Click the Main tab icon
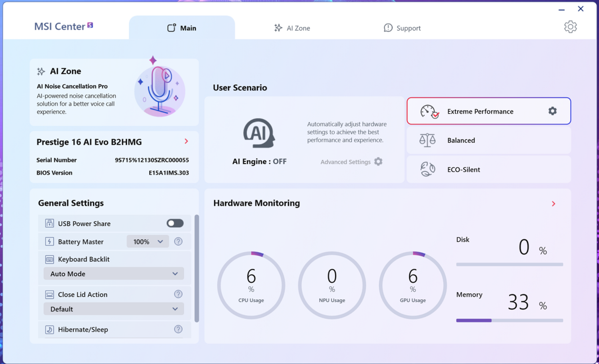The image size is (599, 364). point(171,28)
